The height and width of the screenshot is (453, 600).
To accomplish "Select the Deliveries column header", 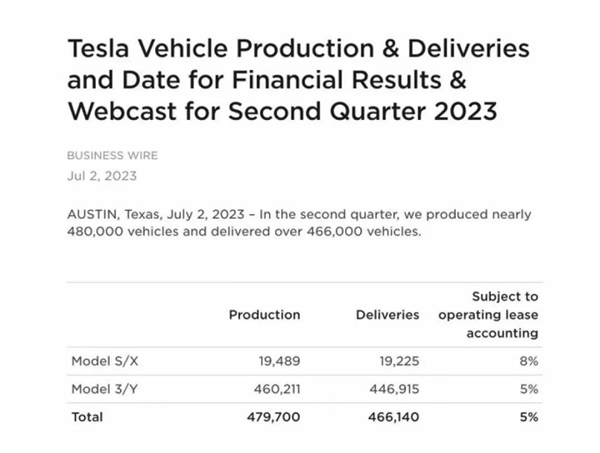I will pyautogui.click(x=388, y=315).
